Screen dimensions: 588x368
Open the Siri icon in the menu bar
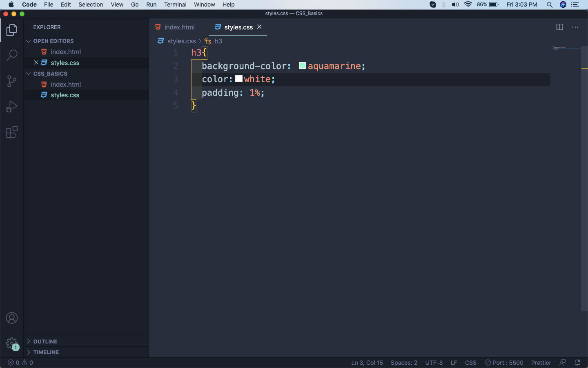point(563,4)
